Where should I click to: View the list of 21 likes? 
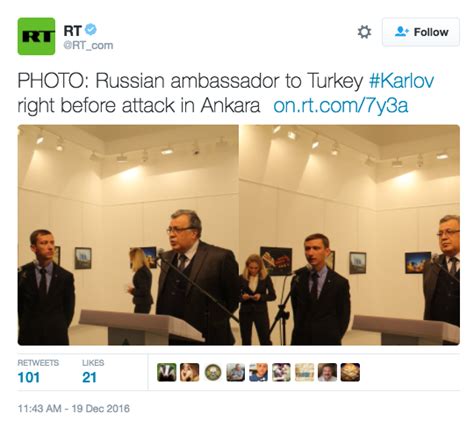[93, 371]
